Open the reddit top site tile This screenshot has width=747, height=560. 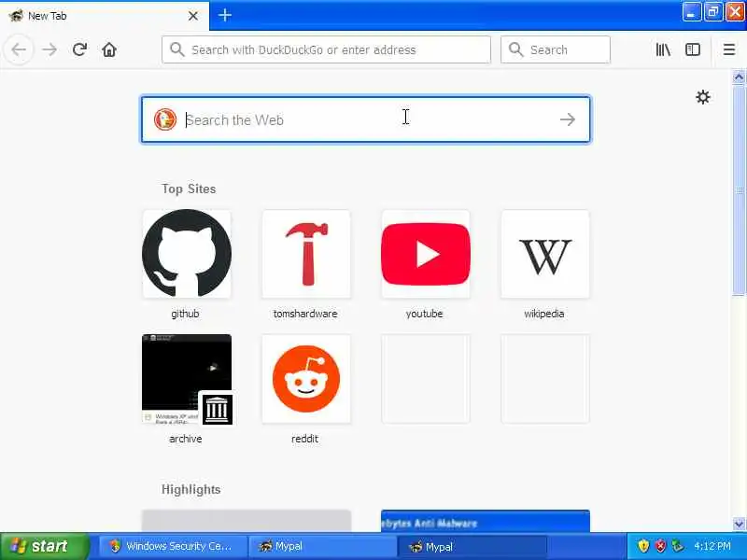tap(306, 379)
